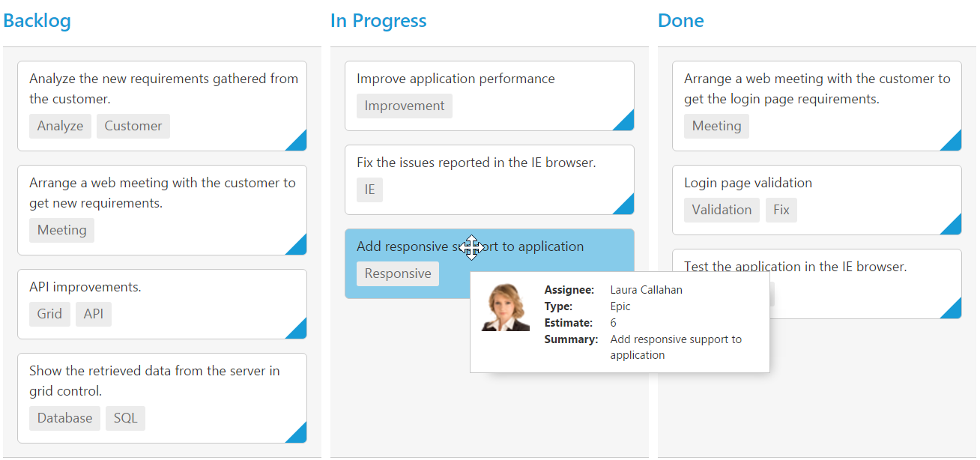Click blue corner marker on 'API improvements' card
980x460 pixels.
(x=299, y=331)
